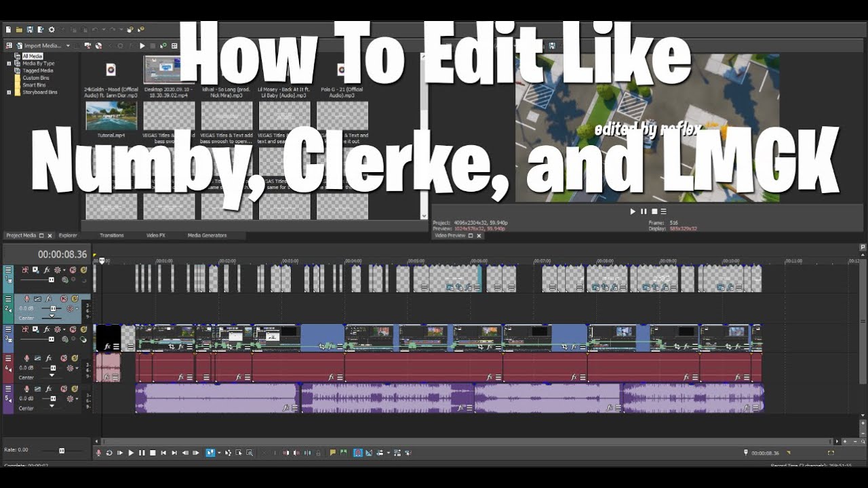868x488 pixels.
Task: Switch to the Explorer tab
Action: pos(68,235)
